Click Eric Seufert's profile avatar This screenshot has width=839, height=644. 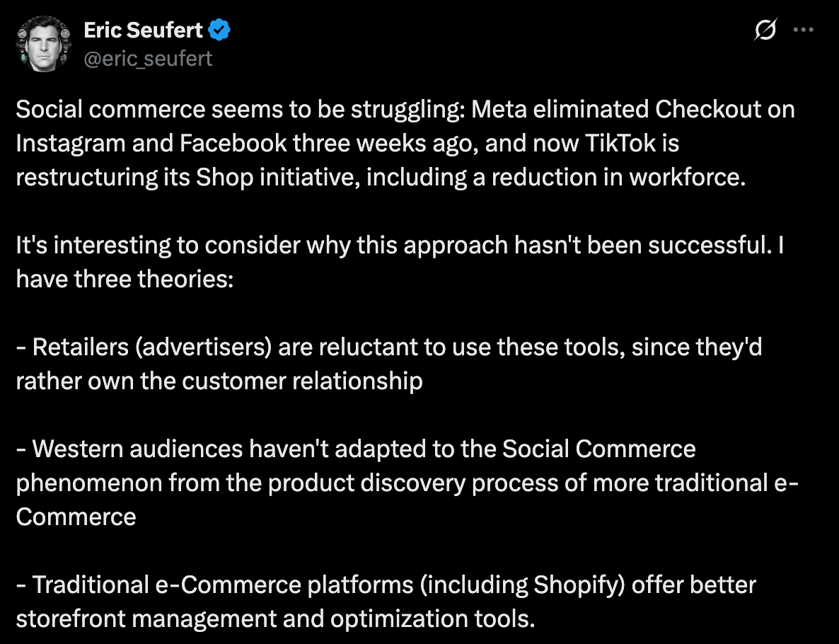[42, 43]
